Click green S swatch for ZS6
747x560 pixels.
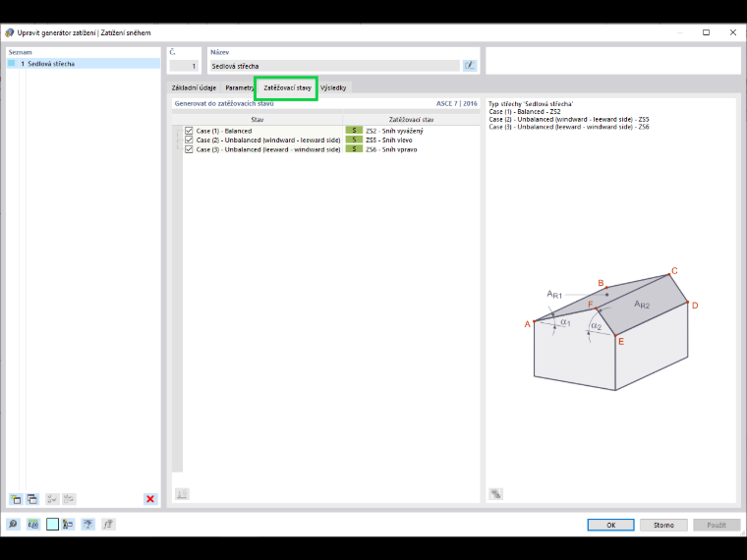tap(354, 149)
